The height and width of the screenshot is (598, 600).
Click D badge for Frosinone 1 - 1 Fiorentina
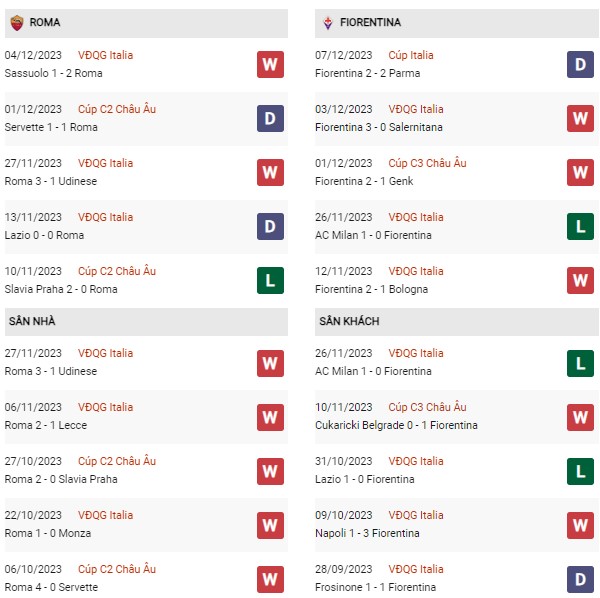tap(580, 579)
